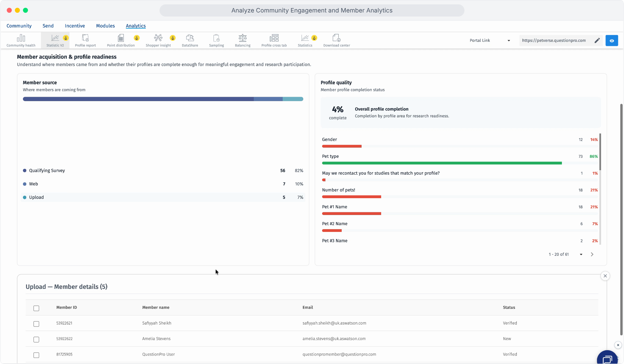
Task: Open the DataShare icon
Action: [190, 40]
